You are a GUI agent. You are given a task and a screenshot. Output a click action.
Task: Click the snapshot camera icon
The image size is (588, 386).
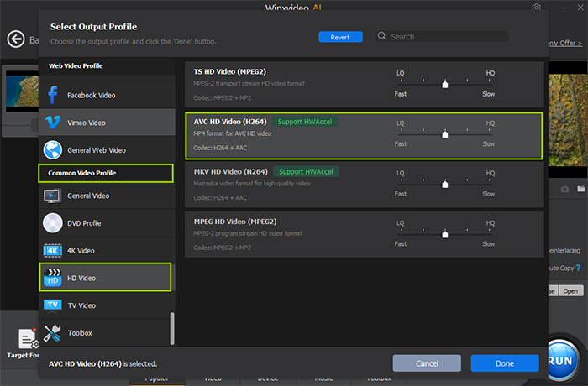(564, 190)
